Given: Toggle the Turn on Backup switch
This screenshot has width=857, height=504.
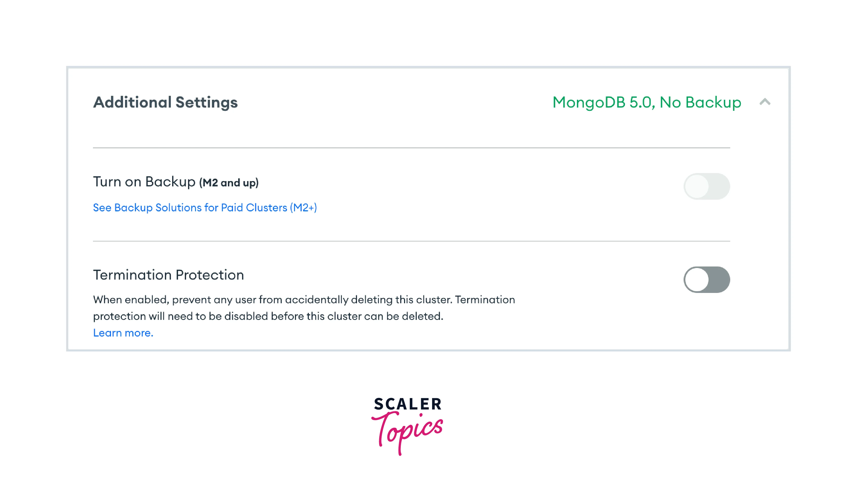Looking at the screenshot, I should [707, 186].
